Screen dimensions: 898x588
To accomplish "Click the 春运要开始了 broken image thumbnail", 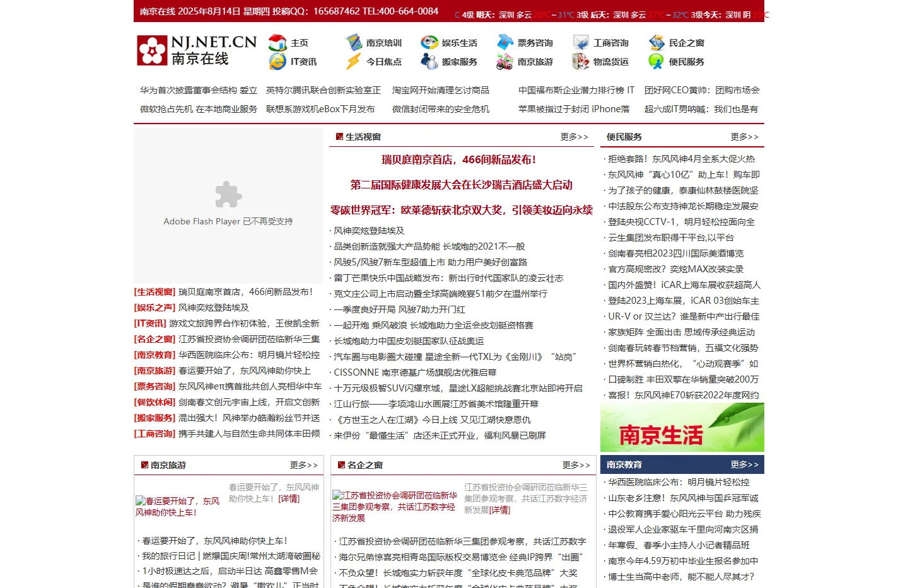I will click(x=178, y=507).
